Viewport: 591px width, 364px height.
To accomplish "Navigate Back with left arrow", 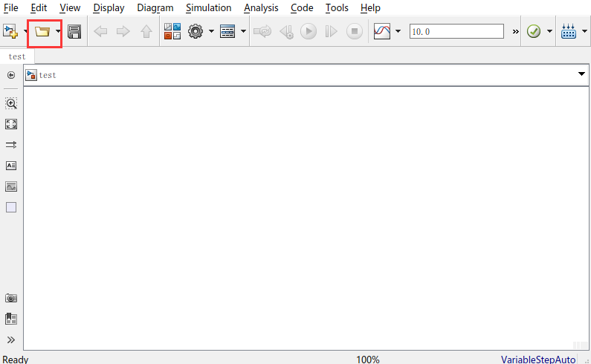I will (x=100, y=31).
